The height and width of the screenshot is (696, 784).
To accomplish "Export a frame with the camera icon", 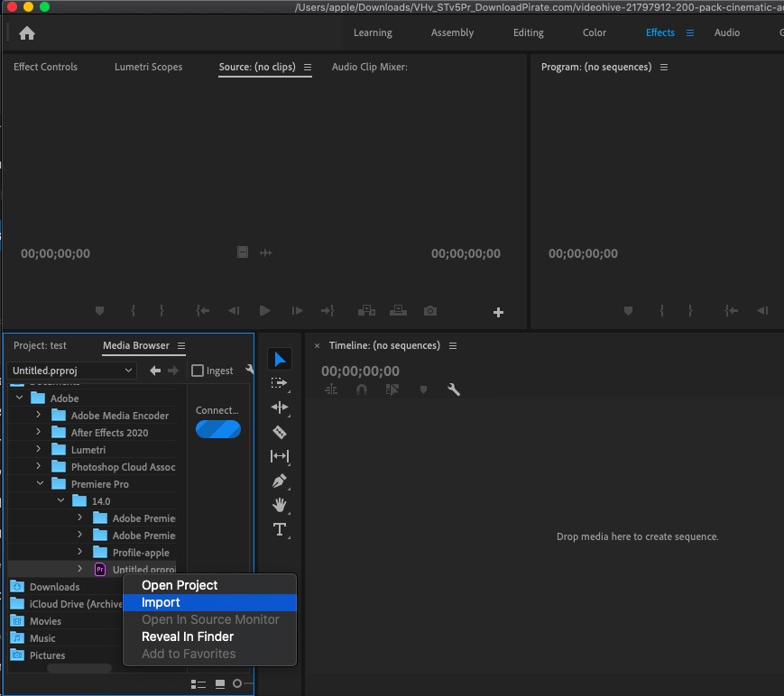I will click(430, 311).
